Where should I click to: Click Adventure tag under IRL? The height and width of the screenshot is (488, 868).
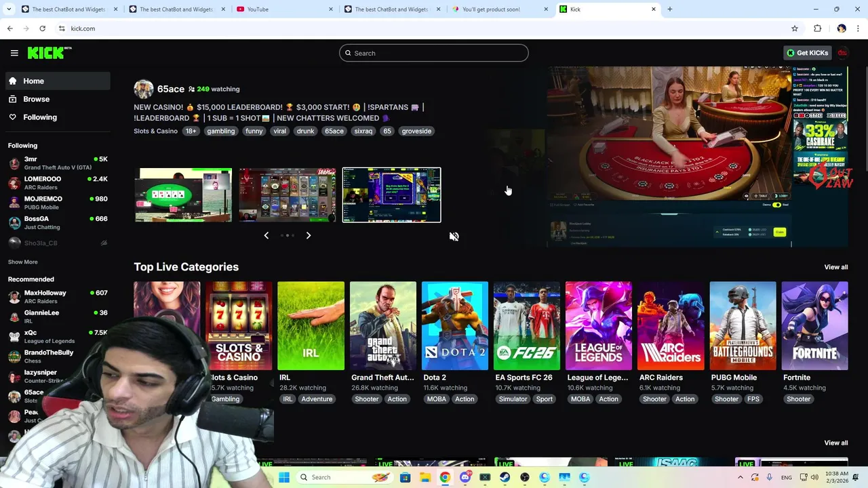(x=317, y=399)
